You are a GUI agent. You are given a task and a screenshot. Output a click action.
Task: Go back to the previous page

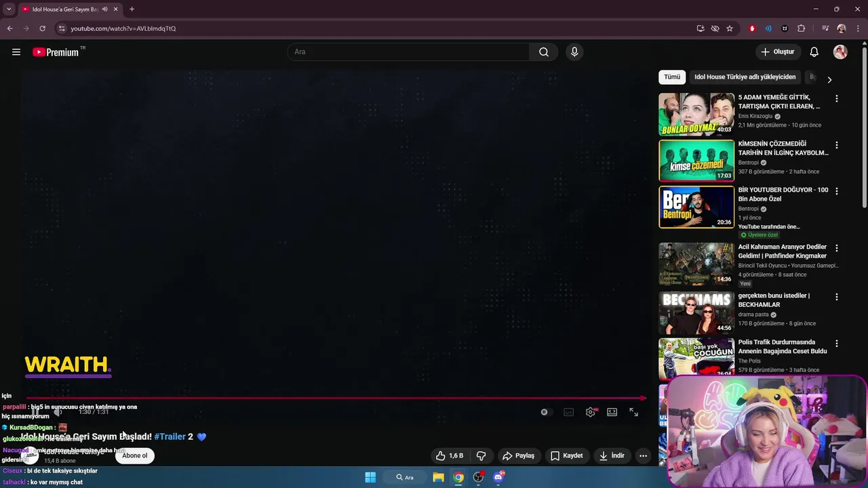9,28
